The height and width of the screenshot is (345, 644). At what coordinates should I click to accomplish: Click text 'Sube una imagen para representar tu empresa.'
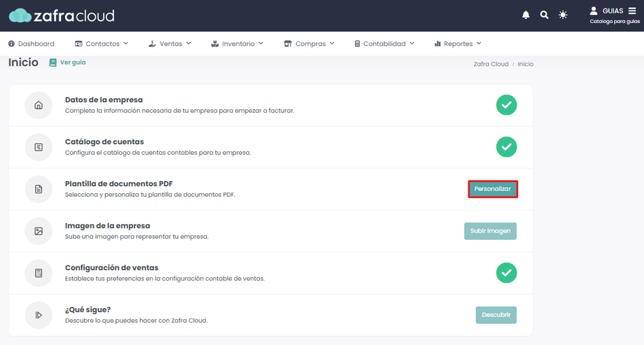(x=136, y=237)
